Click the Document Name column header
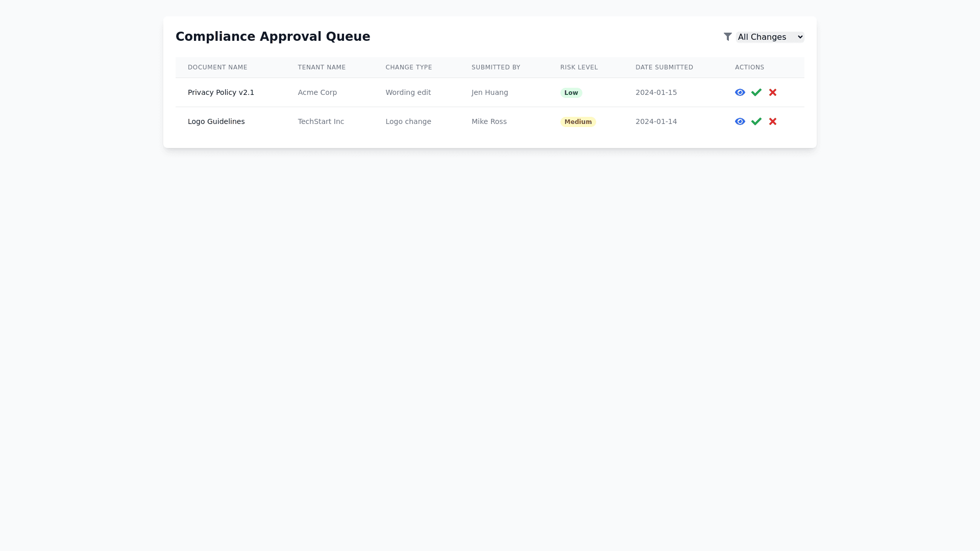The image size is (980, 551). [x=217, y=67]
